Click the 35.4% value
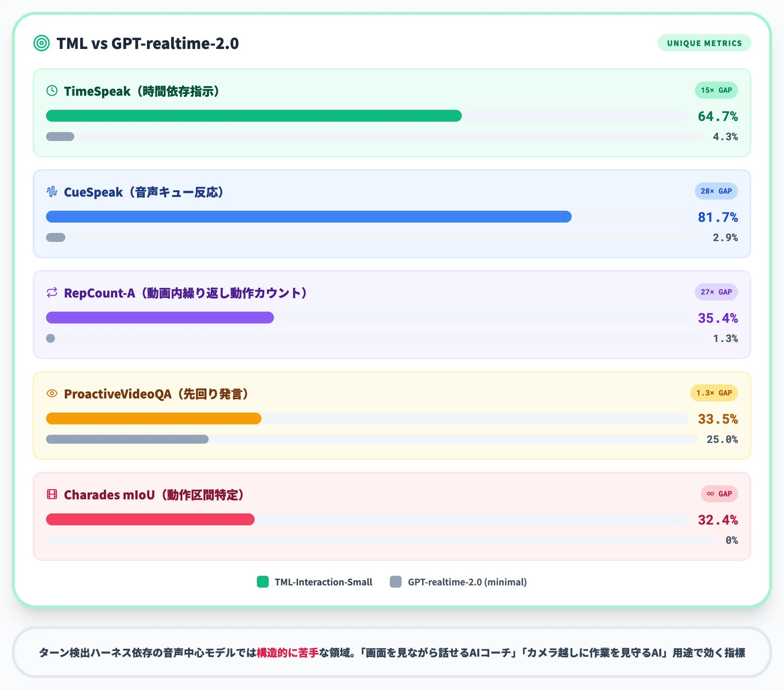This screenshot has height=690, width=784. click(x=718, y=318)
